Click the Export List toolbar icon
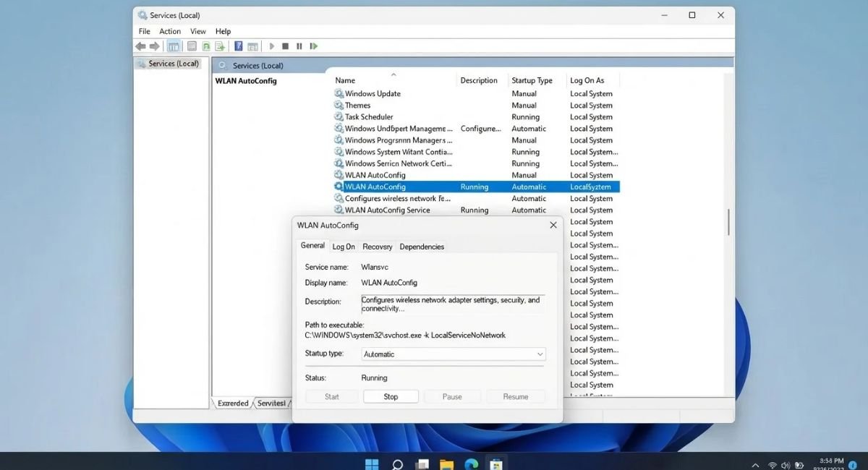 tap(219, 46)
